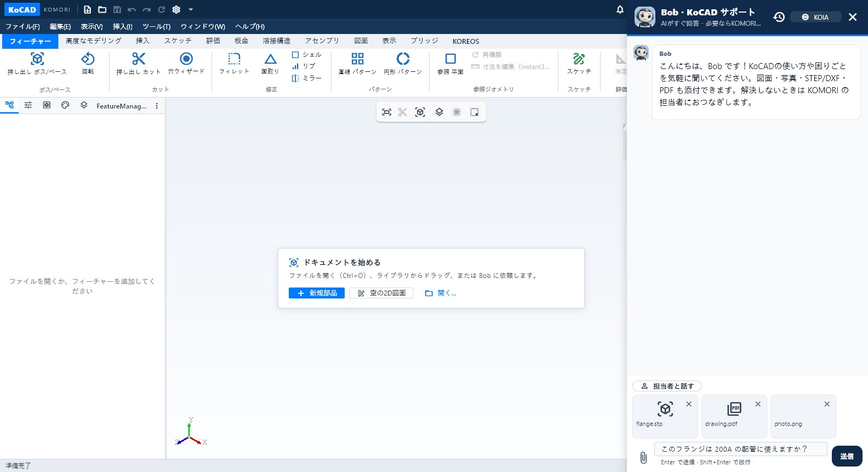
Task: Click the area selection icon in the view toolbar
Action: point(474,112)
